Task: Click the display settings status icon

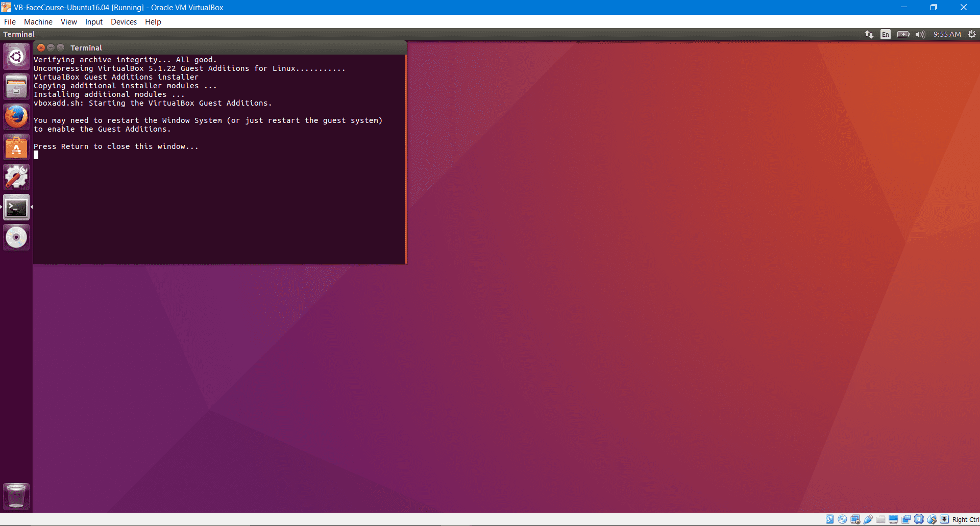Action: (x=893, y=519)
